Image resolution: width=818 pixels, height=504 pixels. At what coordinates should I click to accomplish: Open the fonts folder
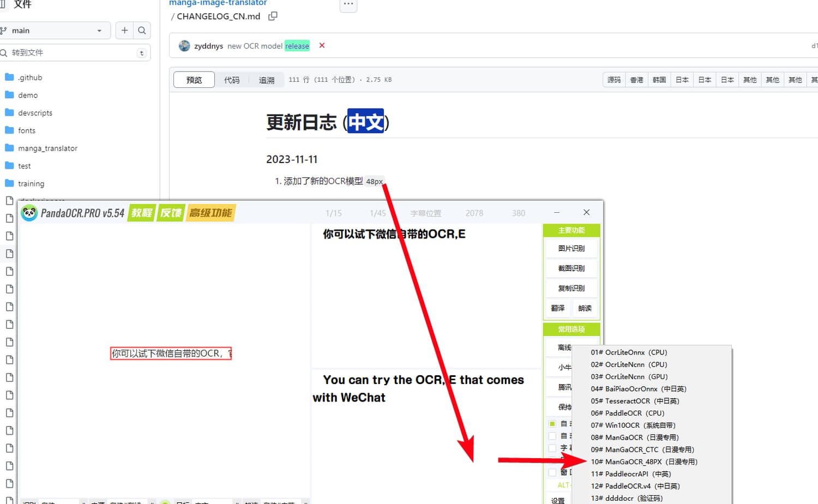(x=27, y=130)
